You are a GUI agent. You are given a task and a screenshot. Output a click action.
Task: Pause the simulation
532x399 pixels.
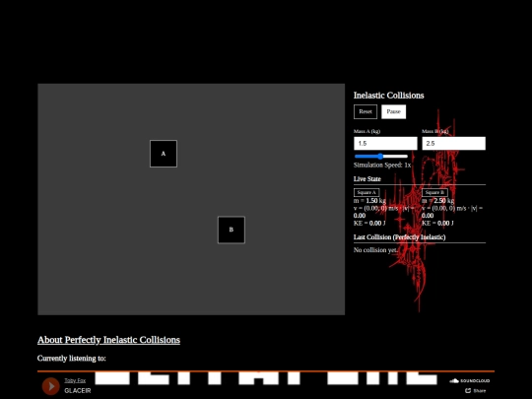(393, 111)
